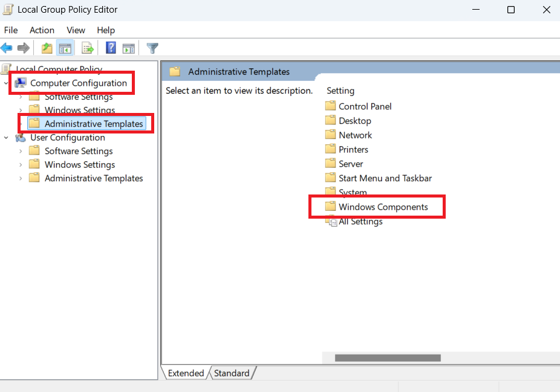Select Computer Configuration in the tree

click(79, 83)
